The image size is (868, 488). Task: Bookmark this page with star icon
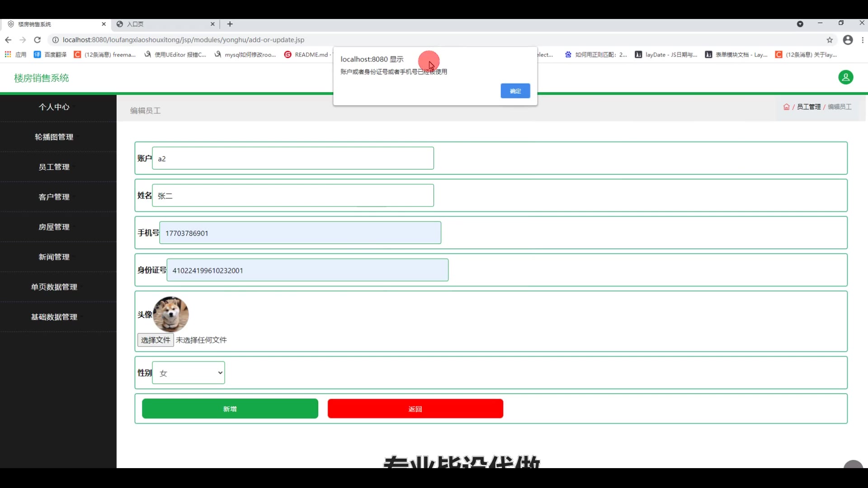tap(830, 40)
